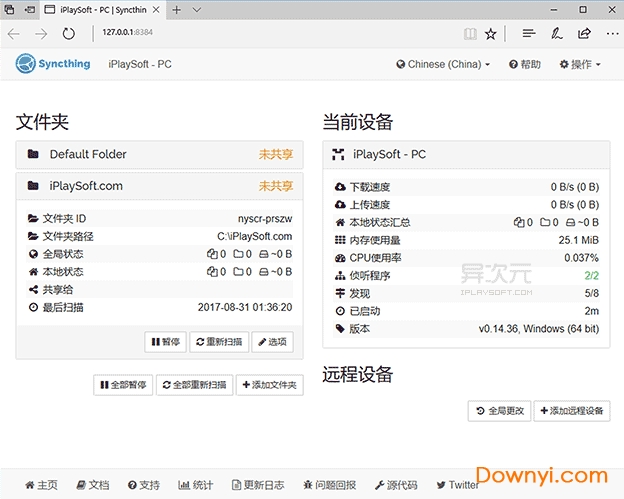Click the 暂停 pause button
Screen dimensions: 624x499
tap(166, 342)
